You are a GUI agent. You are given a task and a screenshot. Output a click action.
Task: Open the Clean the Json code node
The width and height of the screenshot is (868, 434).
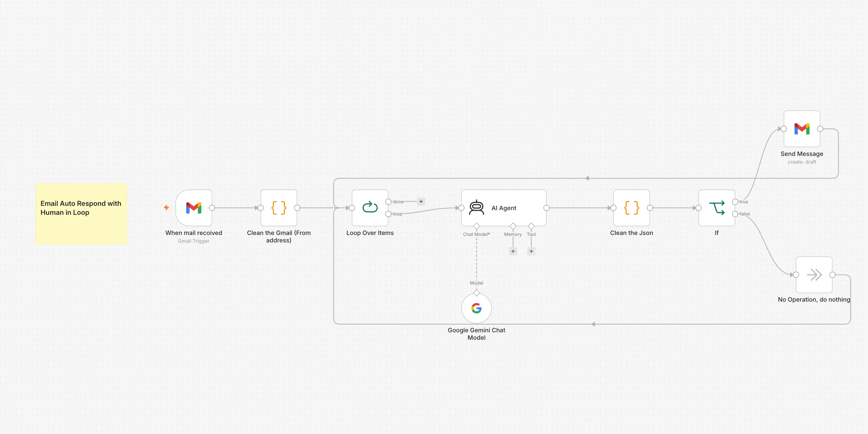pyautogui.click(x=631, y=208)
